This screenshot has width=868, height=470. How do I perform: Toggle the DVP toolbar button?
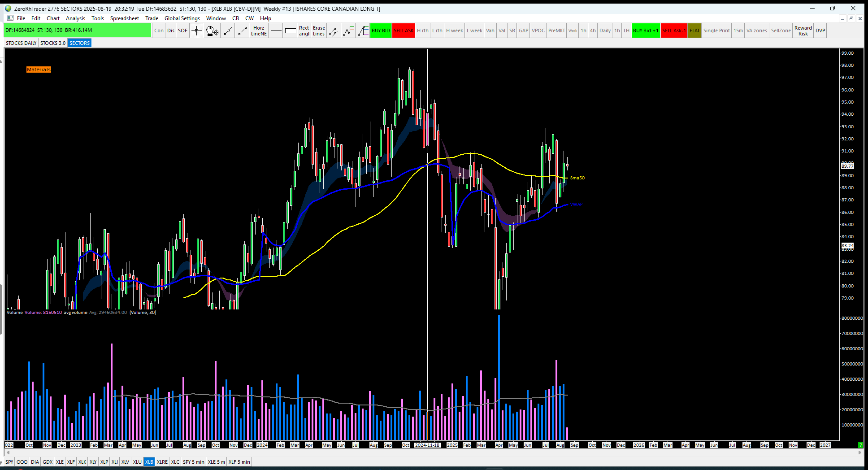[x=820, y=30]
